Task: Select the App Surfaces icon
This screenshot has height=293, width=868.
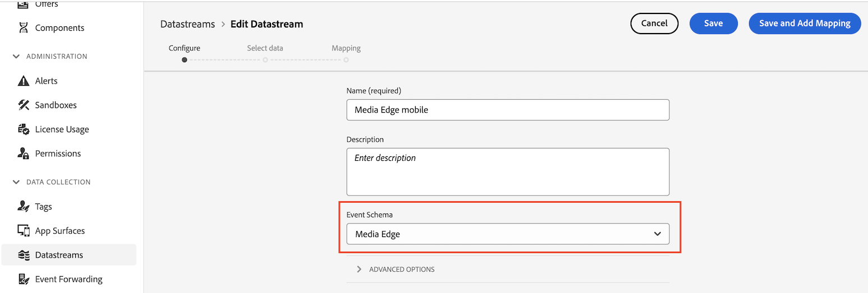Action: (23, 230)
